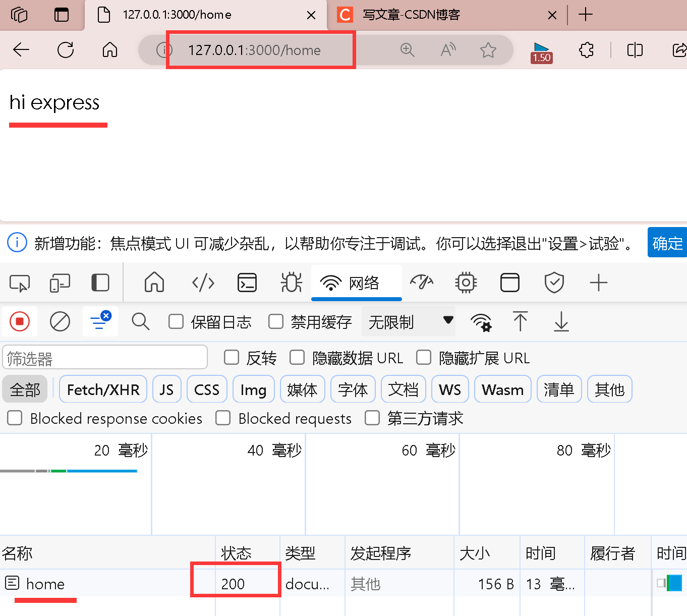Open the Console tab
This screenshot has width=687, height=616.
coord(247,283)
